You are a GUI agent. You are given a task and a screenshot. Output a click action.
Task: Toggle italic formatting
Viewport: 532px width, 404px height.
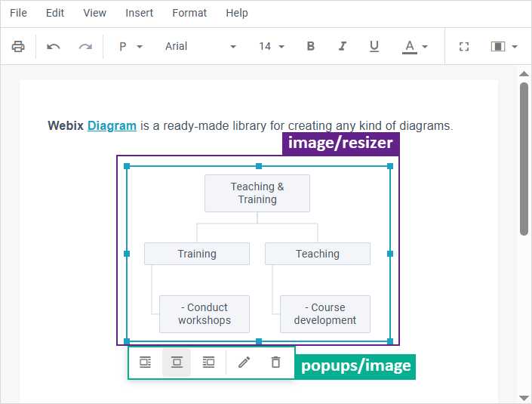click(342, 46)
